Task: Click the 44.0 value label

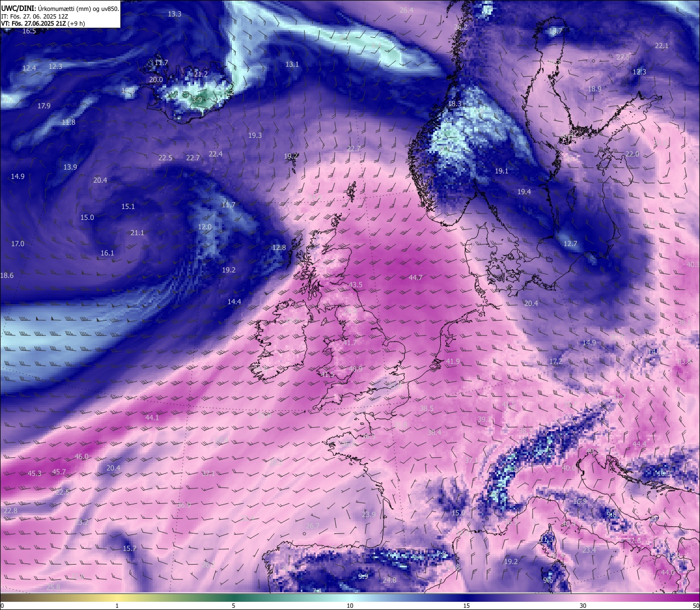Action: coord(668,573)
